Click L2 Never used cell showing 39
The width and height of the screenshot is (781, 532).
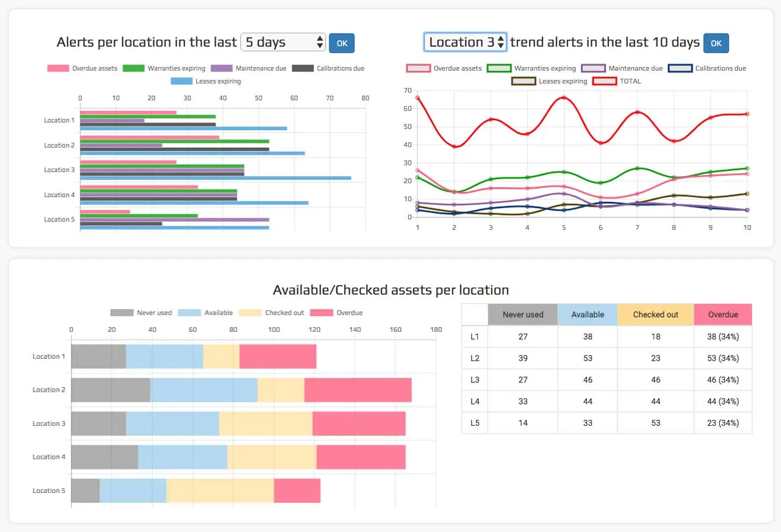[x=523, y=358]
